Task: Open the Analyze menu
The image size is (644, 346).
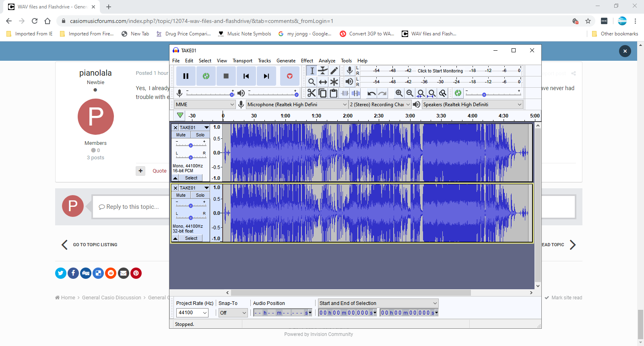Action: [x=327, y=61]
